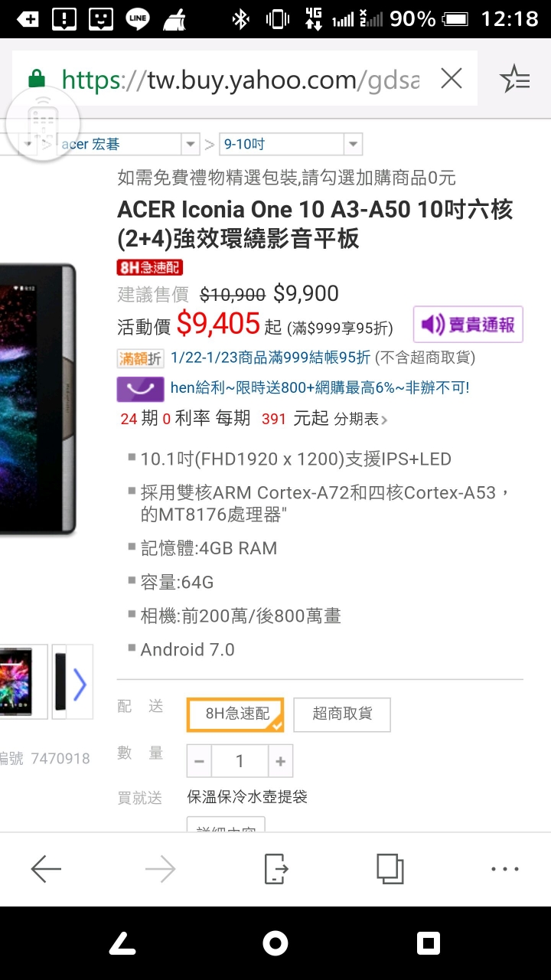Open the 9-10吋 size dropdown
This screenshot has height=980, width=551.
pyautogui.click(x=290, y=144)
